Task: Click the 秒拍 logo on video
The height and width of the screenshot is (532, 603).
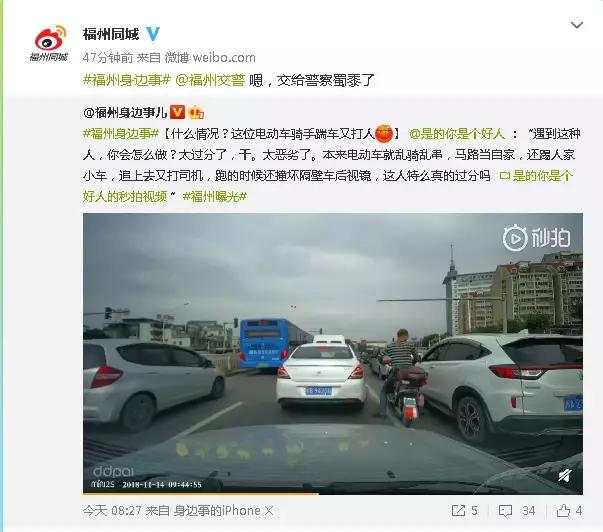Action: coord(536,238)
